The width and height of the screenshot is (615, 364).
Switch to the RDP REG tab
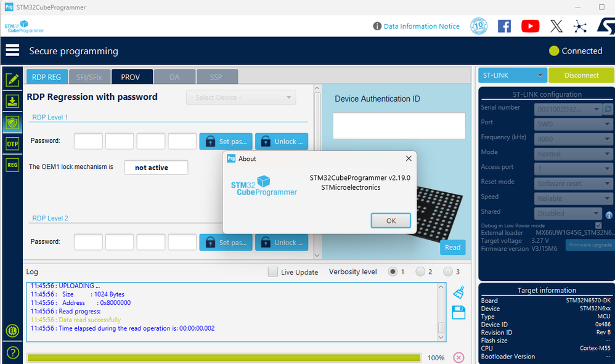(47, 77)
